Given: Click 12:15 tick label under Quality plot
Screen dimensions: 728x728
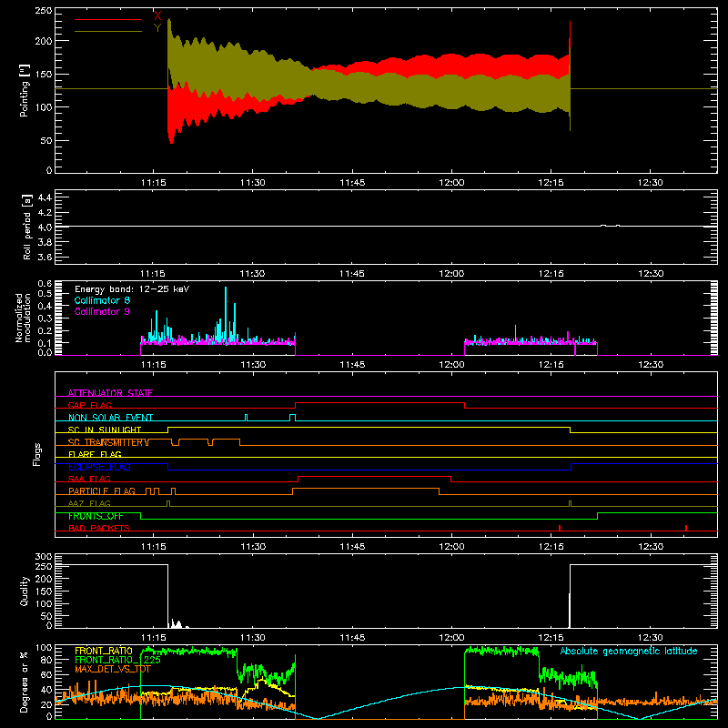Looking at the screenshot, I should [551, 638].
